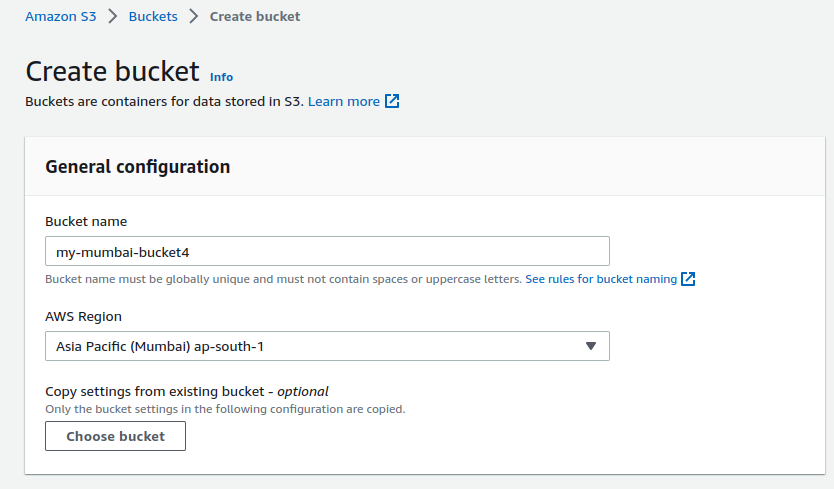This screenshot has width=834, height=489.
Task: Click the chevron after Amazon S3 breadcrumb
Action: [113, 16]
